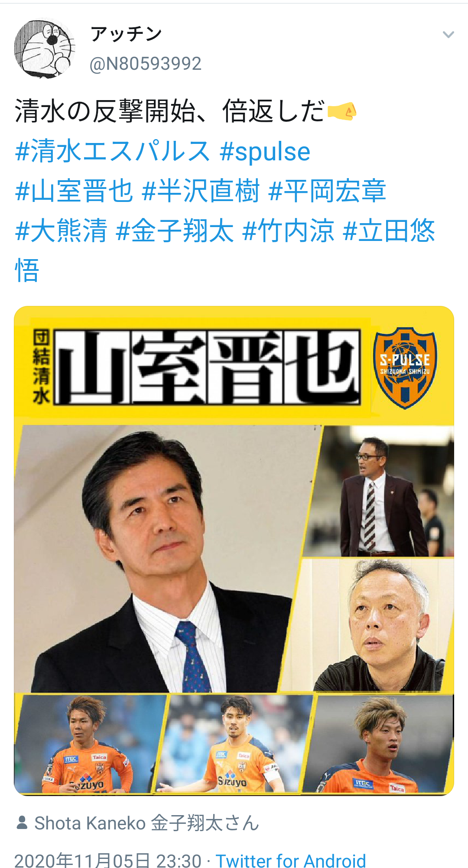This screenshot has width=468, height=868.
Task: Open the display name アッチン
Action: pos(126,34)
